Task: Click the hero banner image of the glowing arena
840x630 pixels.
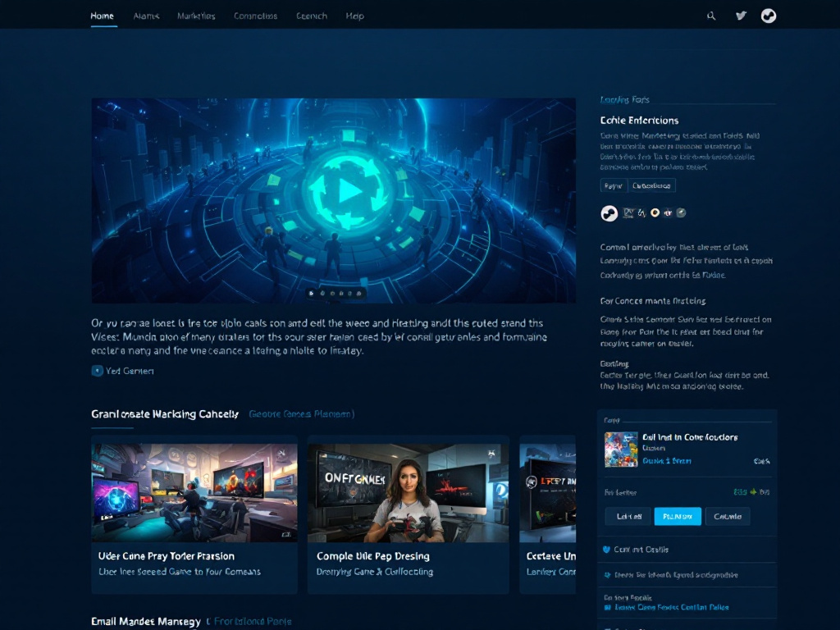Action: (x=333, y=200)
